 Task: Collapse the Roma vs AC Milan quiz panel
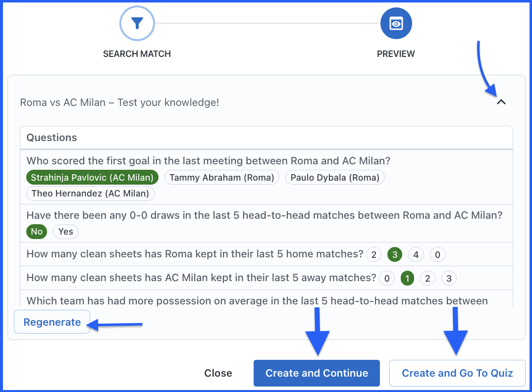click(501, 102)
